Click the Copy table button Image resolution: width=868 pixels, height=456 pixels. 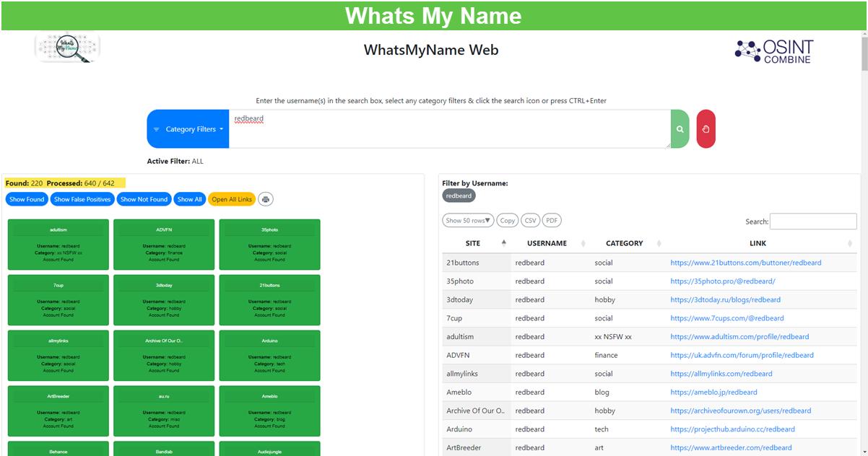pos(508,221)
